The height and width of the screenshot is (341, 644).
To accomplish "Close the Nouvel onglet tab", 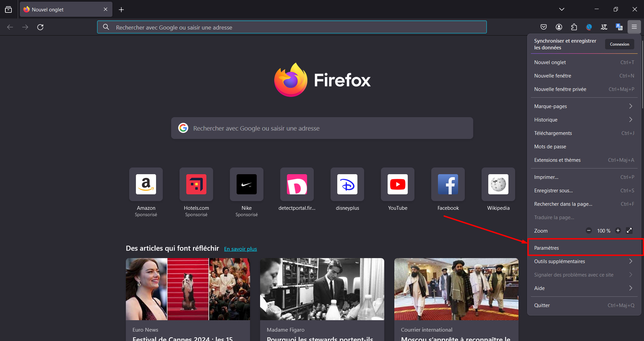I will pyautogui.click(x=105, y=9).
